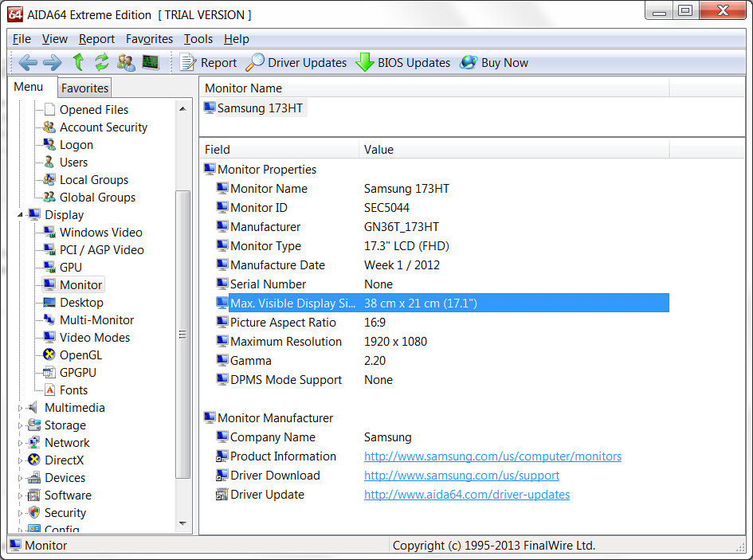Click the DirectX icon in the tree
753x560 pixels.
pyautogui.click(x=33, y=460)
